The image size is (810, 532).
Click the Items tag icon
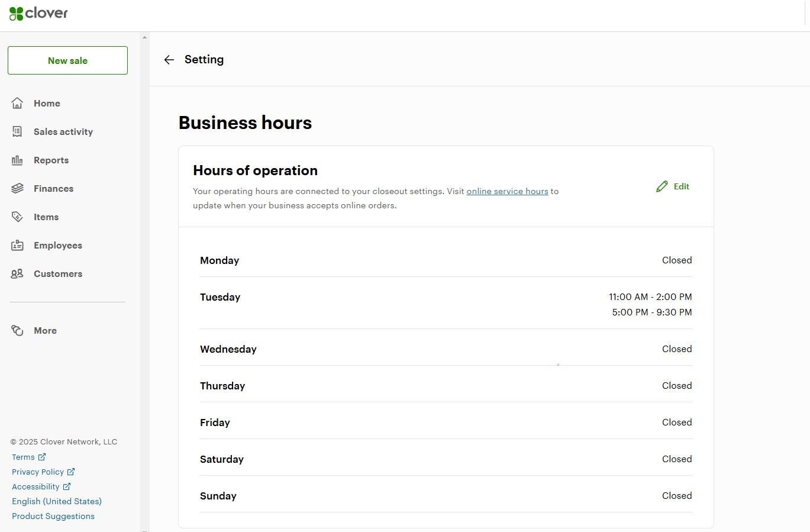click(x=17, y=217)
